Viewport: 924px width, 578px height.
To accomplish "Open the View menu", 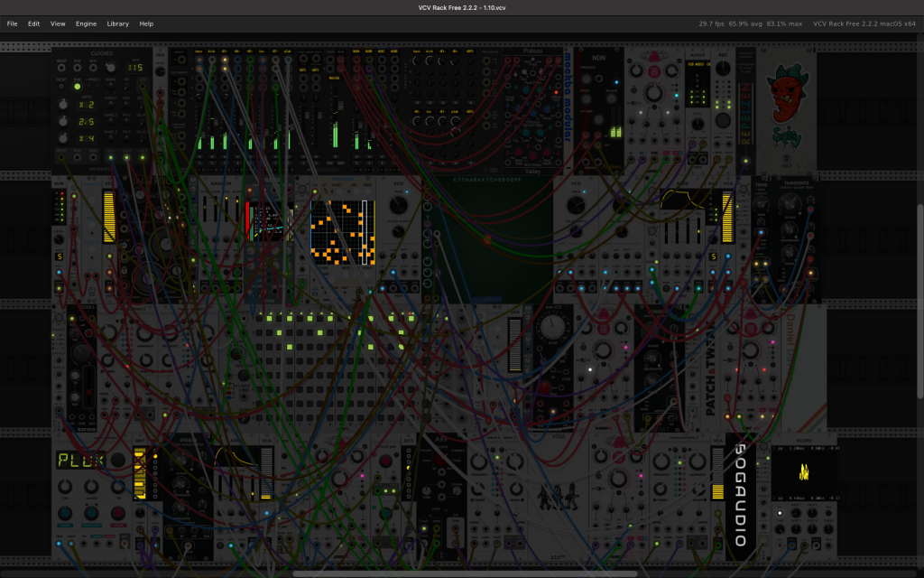I will 58,23.
